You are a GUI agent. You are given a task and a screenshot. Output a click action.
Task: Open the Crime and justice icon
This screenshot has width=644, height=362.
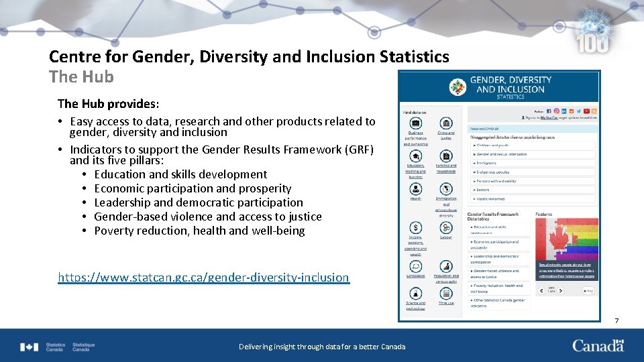point(446,123)
